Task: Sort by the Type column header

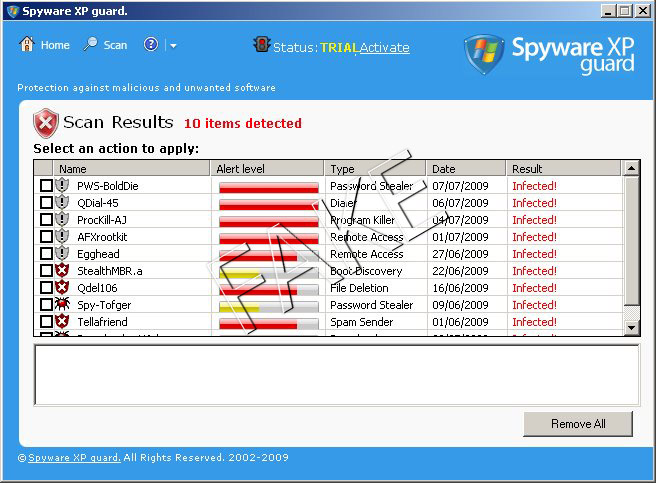Action: tap(375, 169)
